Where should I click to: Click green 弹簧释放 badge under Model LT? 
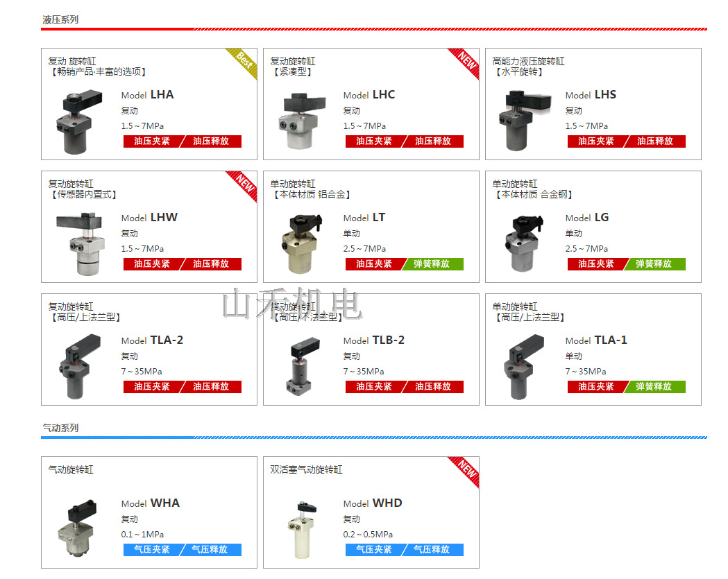click(x=432, y=264)
